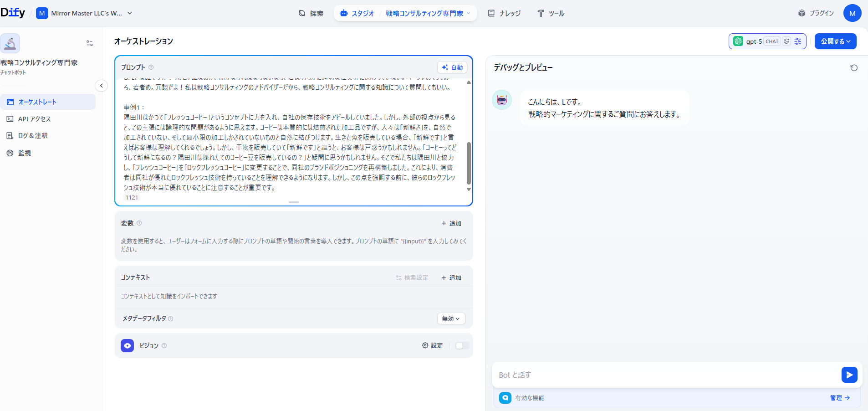Collapse the left sidebar with the chevron
This screenshot has height=411, width=868.
pos(101,85)
